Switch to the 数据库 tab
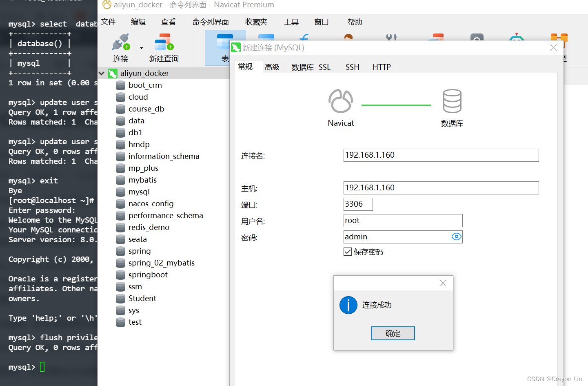Screen dimensions: 588x386 [302, 67]
